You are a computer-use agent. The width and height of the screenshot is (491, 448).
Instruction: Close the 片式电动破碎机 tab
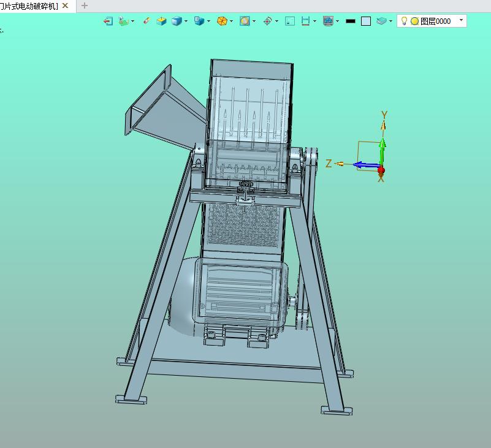pyautogui.click(x=65, y=6)
